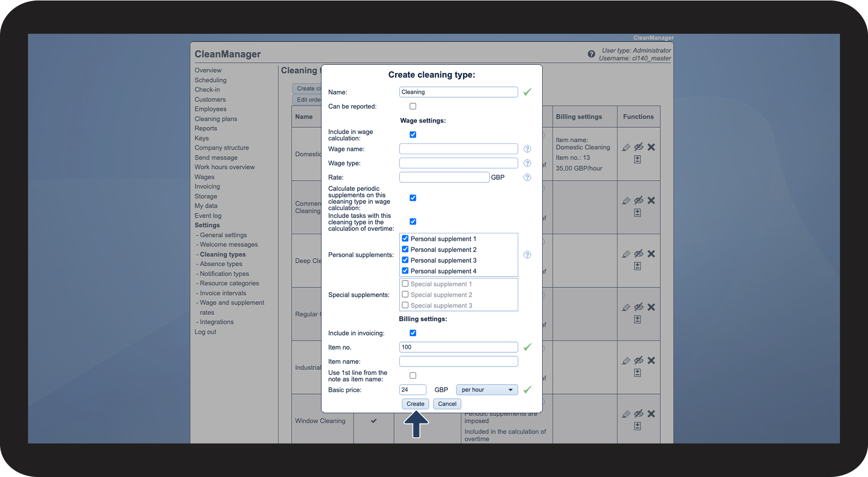Click the Basic price field showing 24
This screenshot has width=868, height=477.
coord(413,390)
